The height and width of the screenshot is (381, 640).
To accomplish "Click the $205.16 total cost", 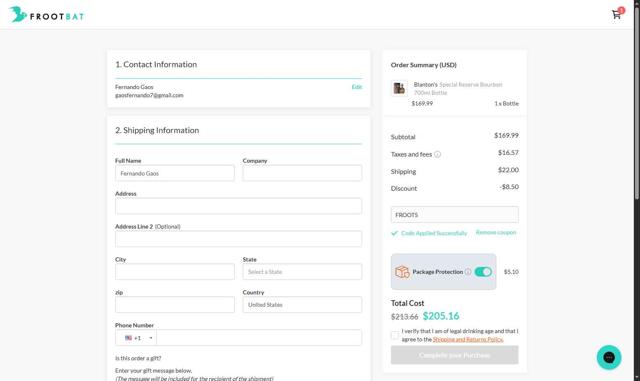I will (441, 316).
